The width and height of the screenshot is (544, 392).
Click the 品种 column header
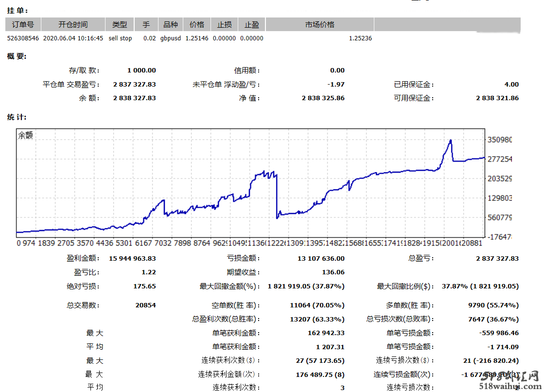[171, 25]
